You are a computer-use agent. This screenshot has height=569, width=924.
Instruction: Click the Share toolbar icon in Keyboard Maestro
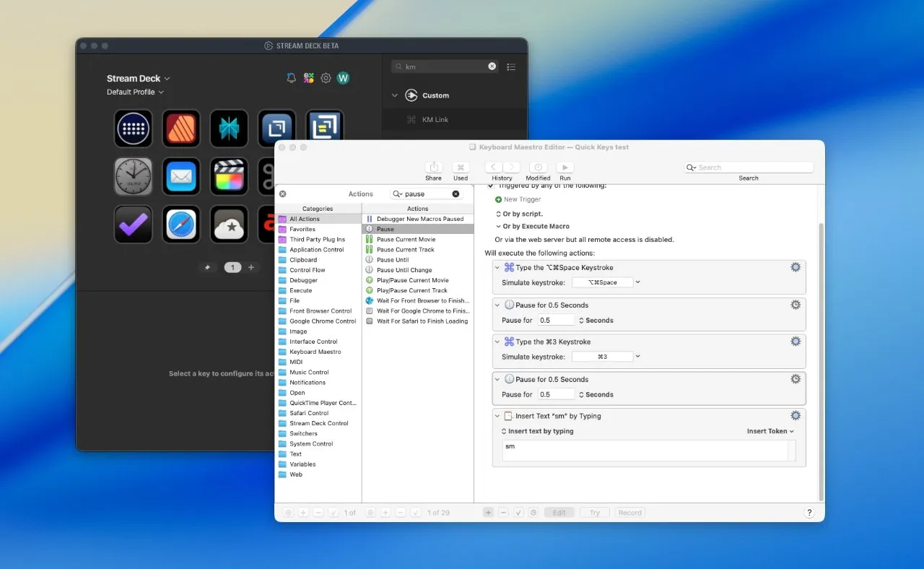click(x=433, y=168)
